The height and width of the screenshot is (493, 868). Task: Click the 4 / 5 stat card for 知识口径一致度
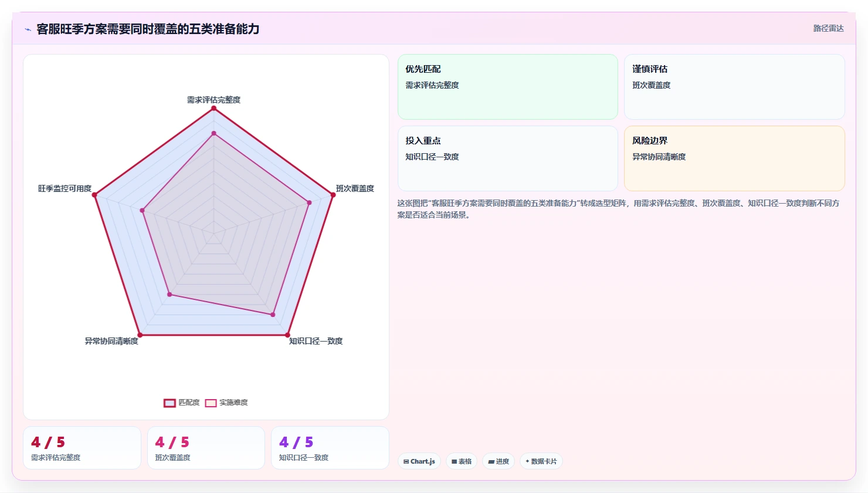pyautogui.click(x=330, y=448)
